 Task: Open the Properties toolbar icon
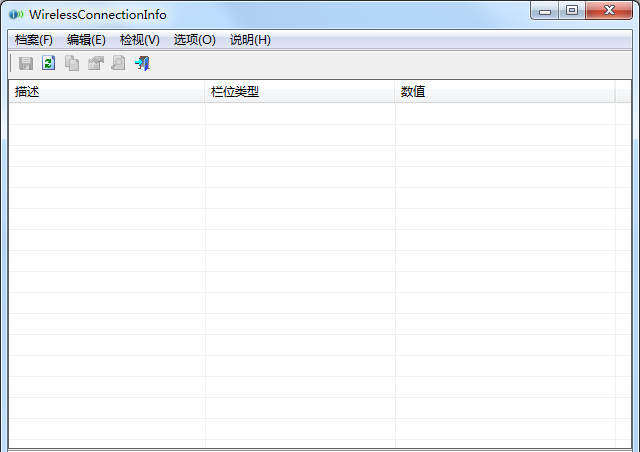coord(96,63)
